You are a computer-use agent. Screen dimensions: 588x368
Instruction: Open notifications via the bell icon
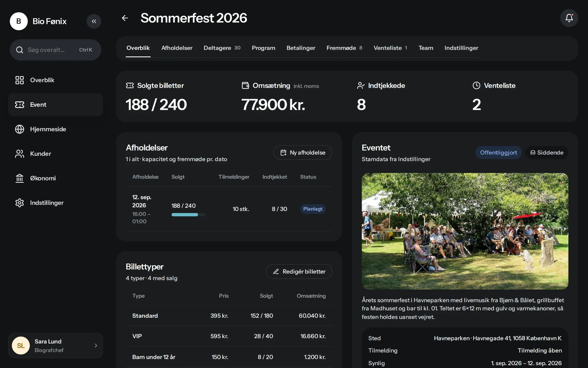pos(569,18)
